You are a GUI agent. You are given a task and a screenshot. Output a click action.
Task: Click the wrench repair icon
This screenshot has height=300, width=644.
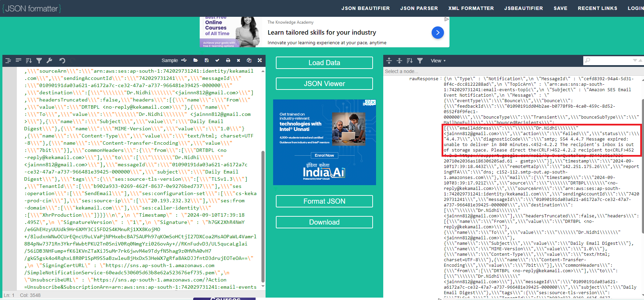point(49,60)
